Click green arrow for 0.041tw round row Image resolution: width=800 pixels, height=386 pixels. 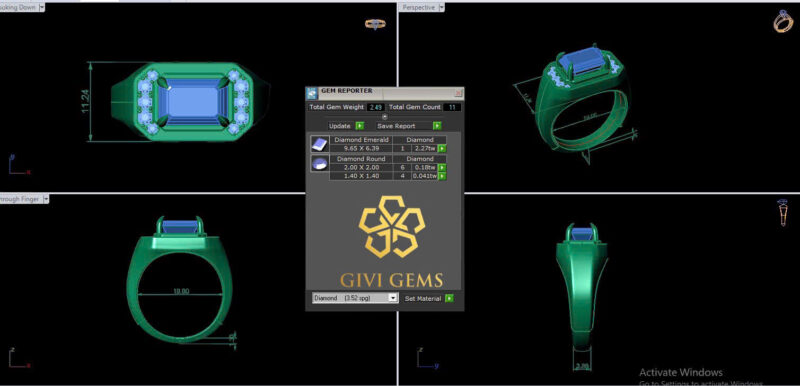442,176
